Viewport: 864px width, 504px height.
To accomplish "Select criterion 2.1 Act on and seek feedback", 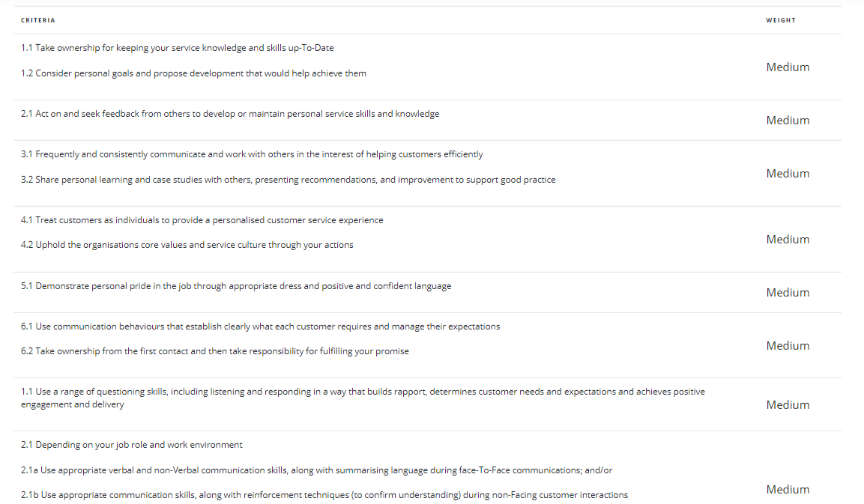I will tap(229, 114).
